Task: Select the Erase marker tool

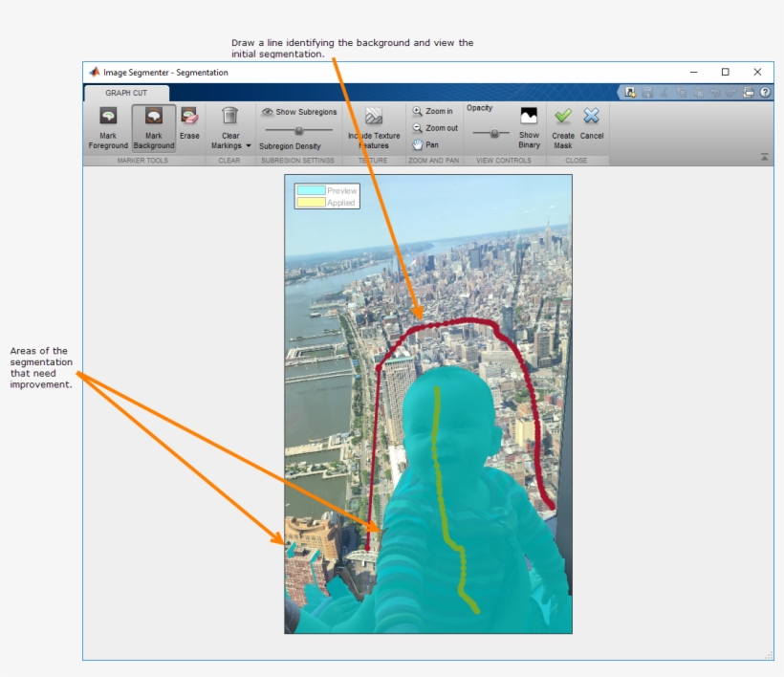Action: 188,124
